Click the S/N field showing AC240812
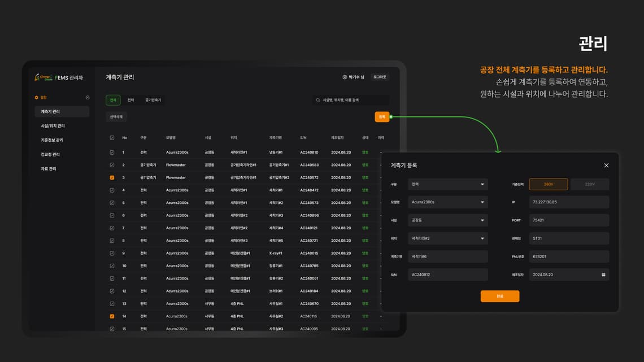644x362 pixels. [x=447, y=274]
